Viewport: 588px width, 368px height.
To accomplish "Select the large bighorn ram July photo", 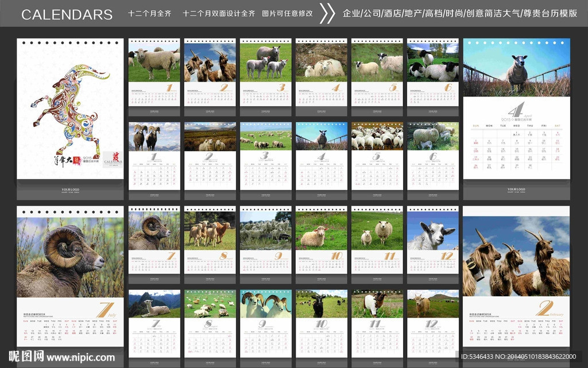I will tap(70, 251).
